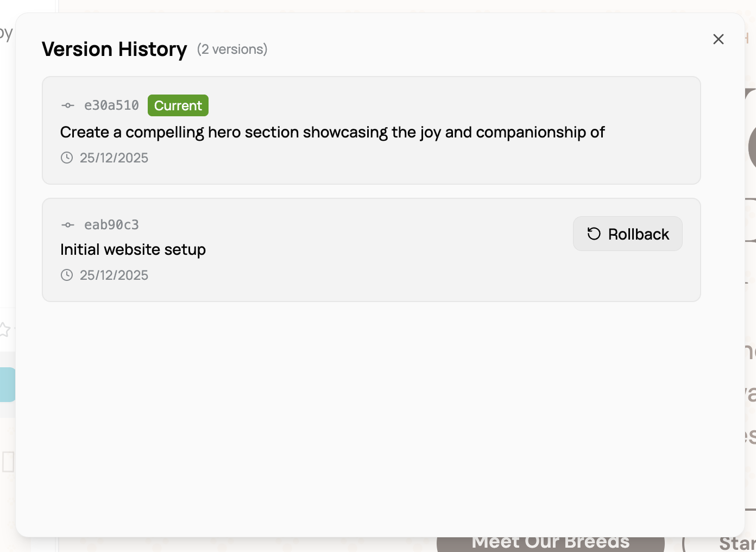Image resolution: width=756 pixels, height=552 pixels.
Task: Click the commit icon beside e30a510
Action: coord(68,105)
